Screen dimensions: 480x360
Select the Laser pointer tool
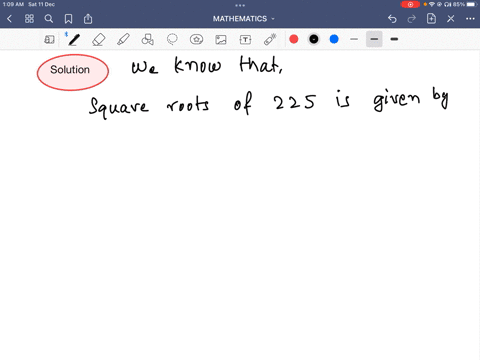270,40
